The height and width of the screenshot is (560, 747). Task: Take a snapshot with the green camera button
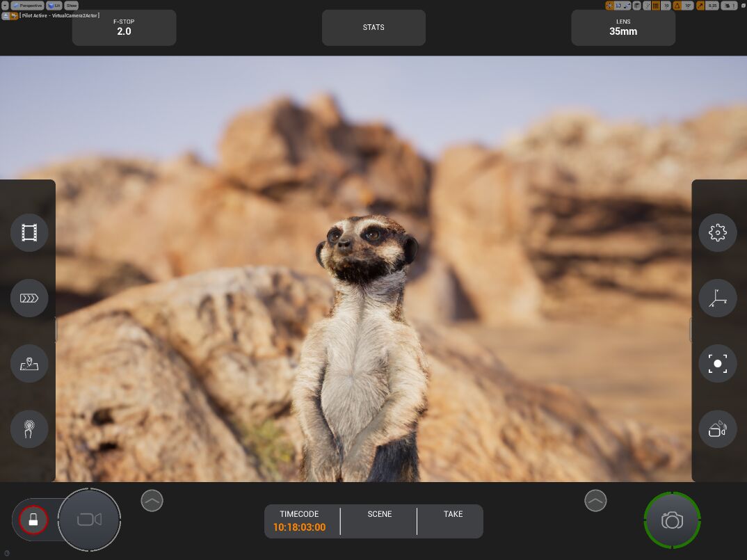672,520
